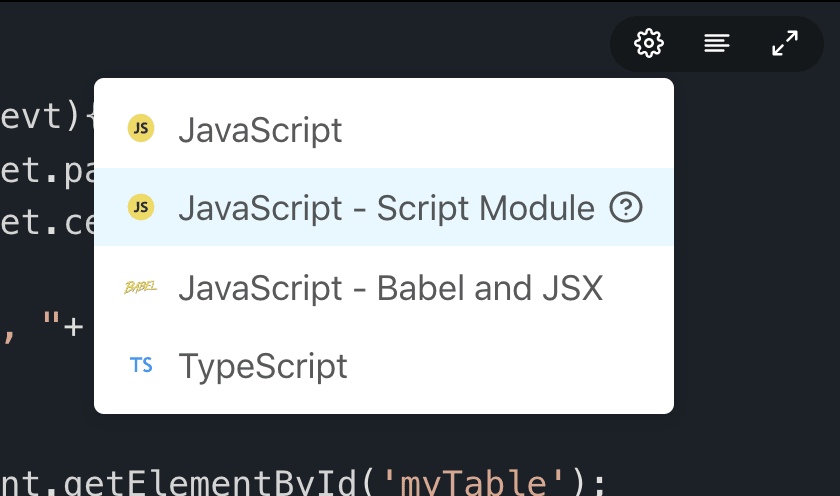Place cursor on getElementById text

click(210, 482)
